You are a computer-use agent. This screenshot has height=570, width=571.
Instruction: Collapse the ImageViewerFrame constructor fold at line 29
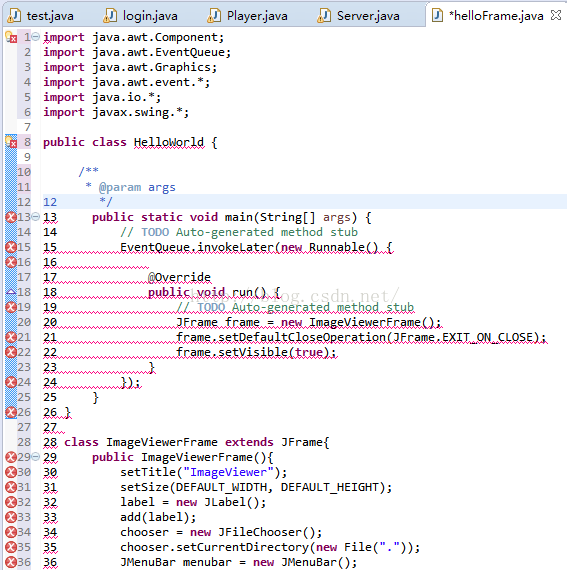pyautogui.click(x=35, y=456)
